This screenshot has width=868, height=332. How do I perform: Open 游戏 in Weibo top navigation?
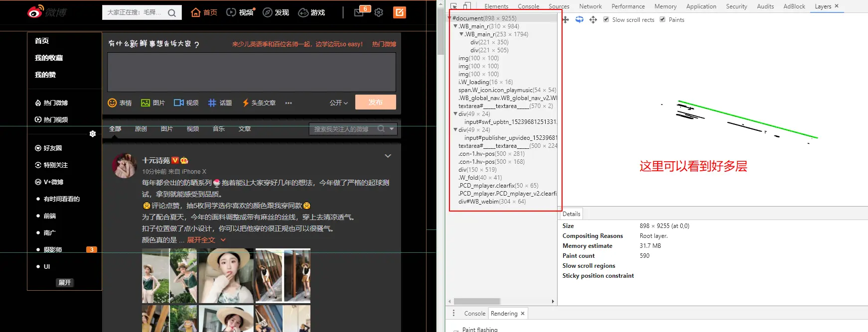(311, 12)
